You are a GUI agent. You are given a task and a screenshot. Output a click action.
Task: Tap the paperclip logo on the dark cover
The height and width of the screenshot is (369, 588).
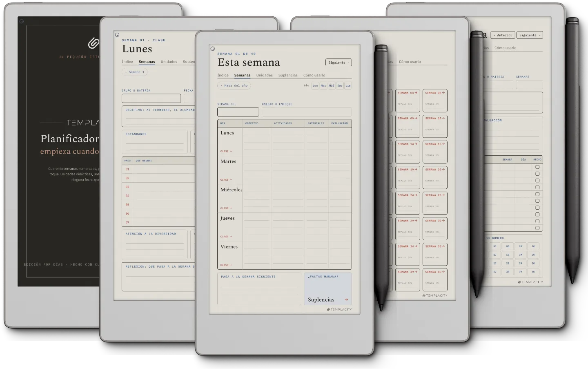(x=94, y=43)
